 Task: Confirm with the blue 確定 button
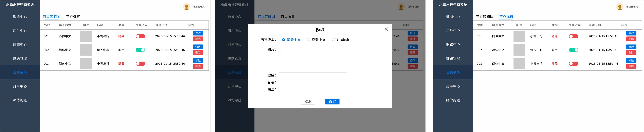coord(332,102)
